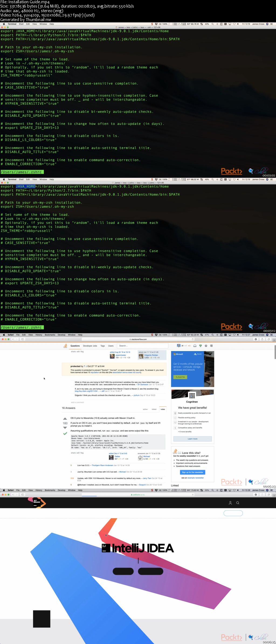Open the Sri Sankaran commenter link
The width and height of the screenshot is (276, 644).
(143, 384)
